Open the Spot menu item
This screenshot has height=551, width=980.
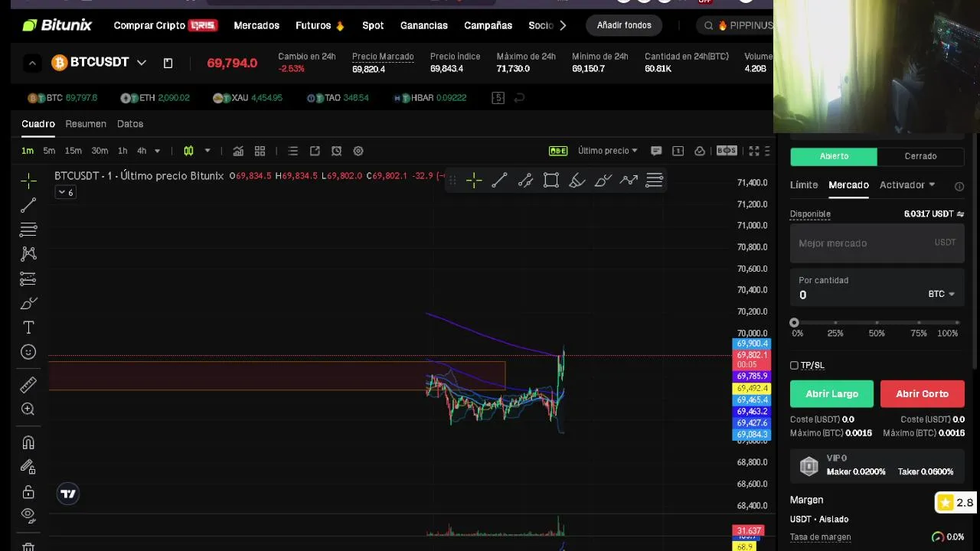(x=373, y=25)
